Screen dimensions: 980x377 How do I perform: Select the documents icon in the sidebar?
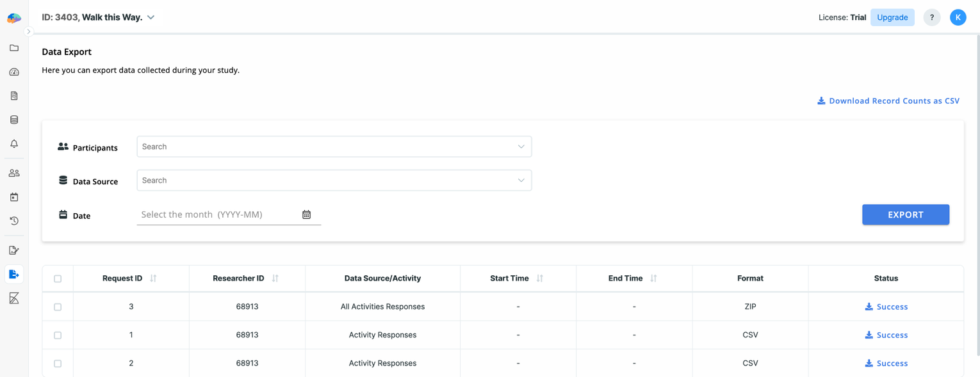pos(14,95)
